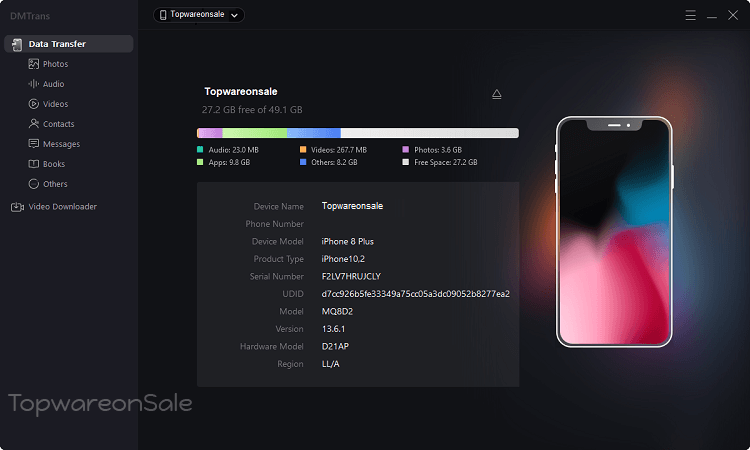Click the Photos purple legend swatch

click(406, 150)
